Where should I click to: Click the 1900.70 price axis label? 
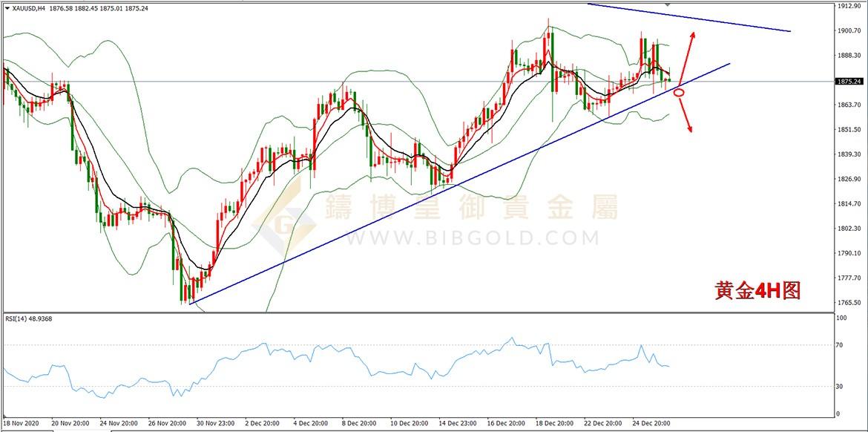(x=849, y=31)
